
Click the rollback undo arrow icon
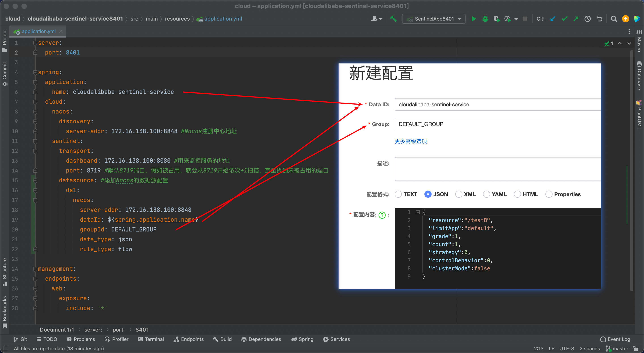600,19
